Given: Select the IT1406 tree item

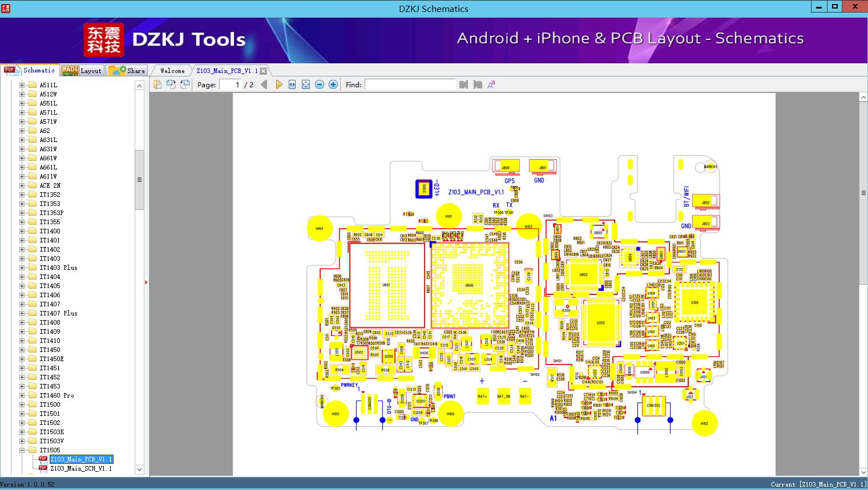Looking at the screenshot, I should [50, 295].
